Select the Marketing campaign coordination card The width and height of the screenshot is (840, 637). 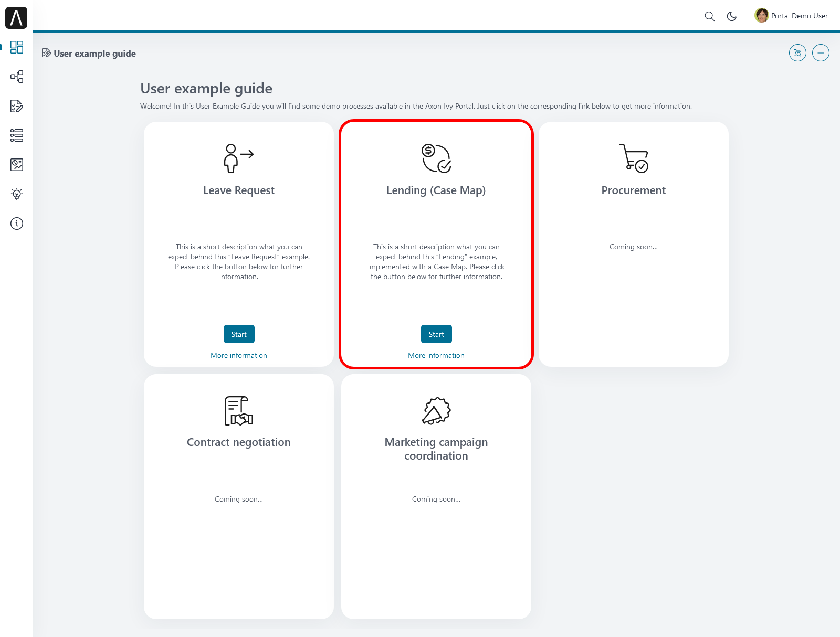pos(436,496)
